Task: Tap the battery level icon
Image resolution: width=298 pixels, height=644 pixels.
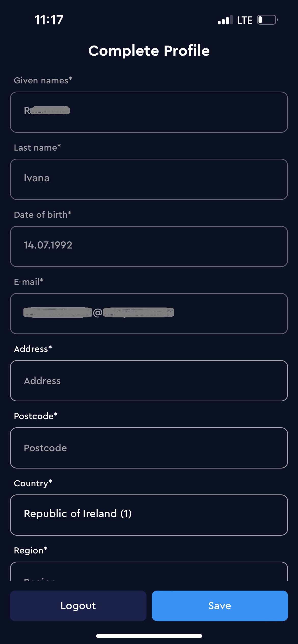Action: tap(267, 20)
